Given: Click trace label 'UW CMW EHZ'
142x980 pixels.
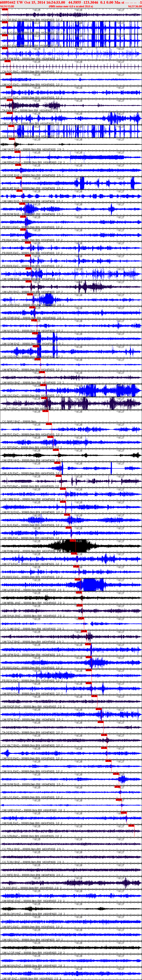Looking at the screenshot, I should (10, 499).
